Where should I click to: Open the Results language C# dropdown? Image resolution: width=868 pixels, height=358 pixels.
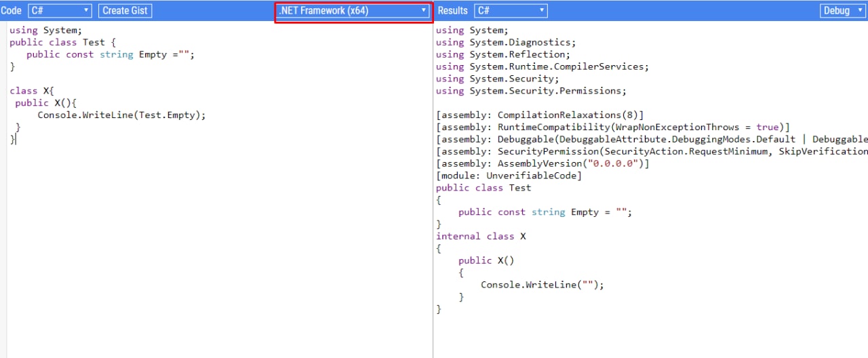point(511,10)
